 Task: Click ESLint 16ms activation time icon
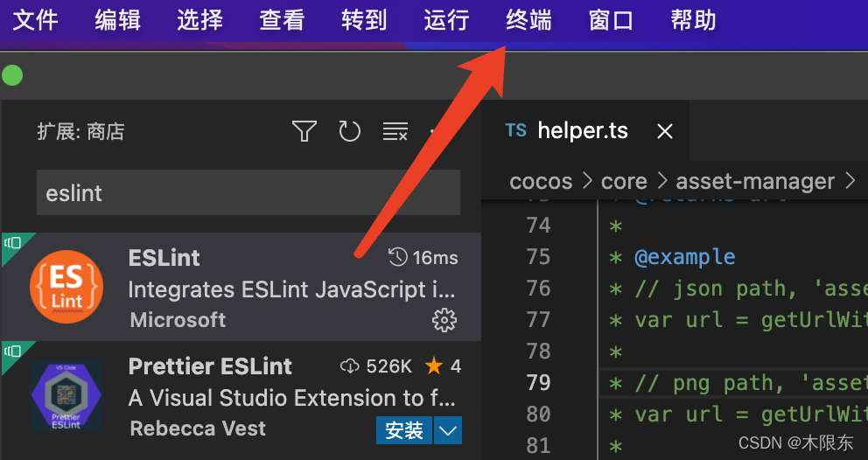(x=397, y=257)
